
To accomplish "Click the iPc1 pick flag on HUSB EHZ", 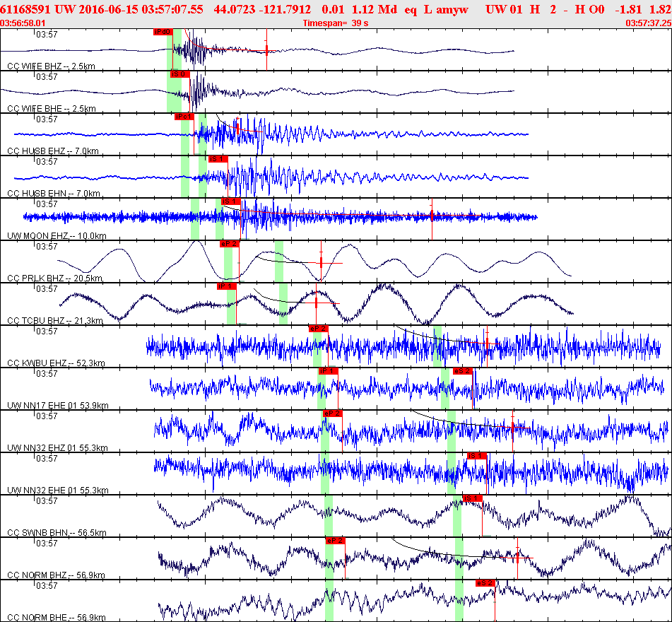I will click(184, 117).
